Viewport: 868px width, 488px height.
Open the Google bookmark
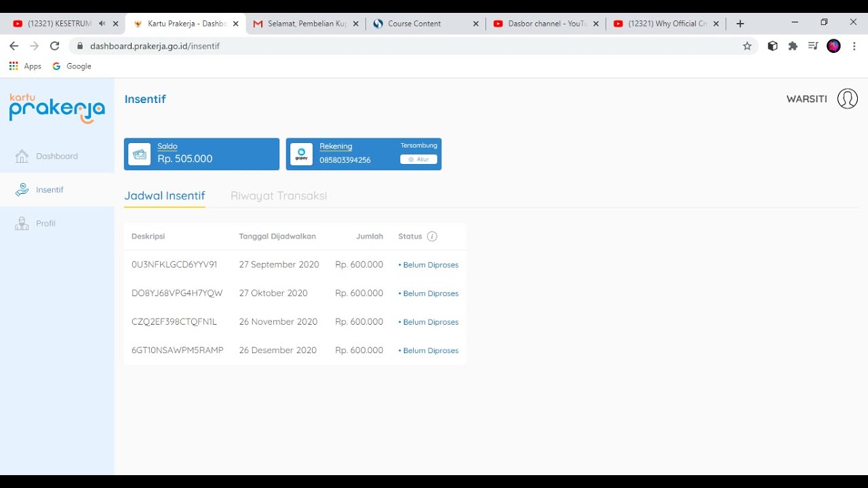(72, 66)
